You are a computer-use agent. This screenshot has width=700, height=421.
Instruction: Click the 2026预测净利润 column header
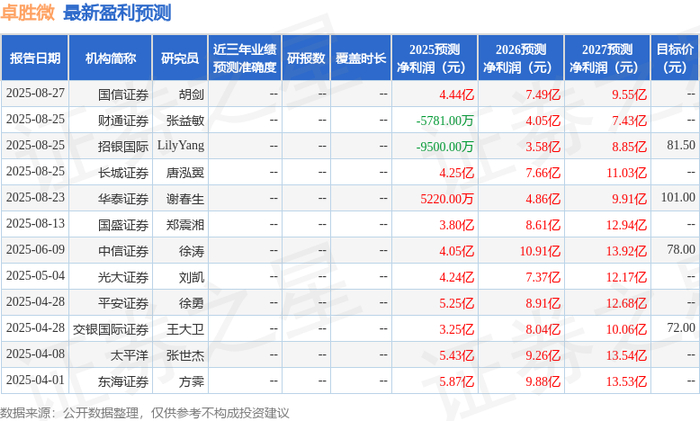click(521, 58)
